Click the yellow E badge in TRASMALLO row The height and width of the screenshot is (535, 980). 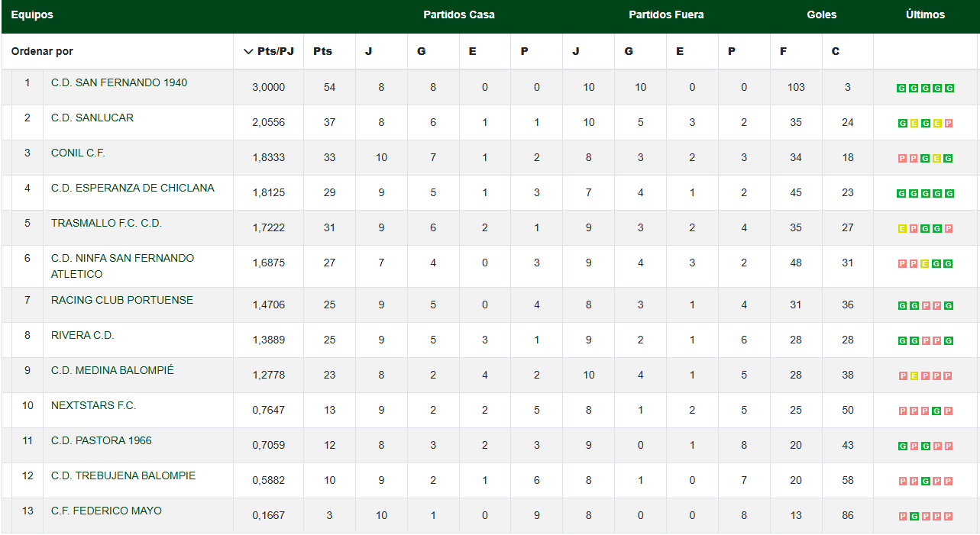pos(902,229)
